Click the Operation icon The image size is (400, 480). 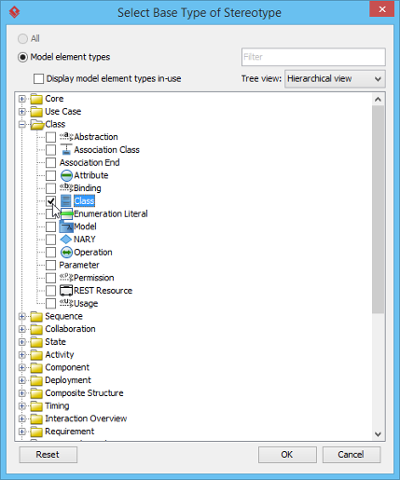tap(67, 252)
